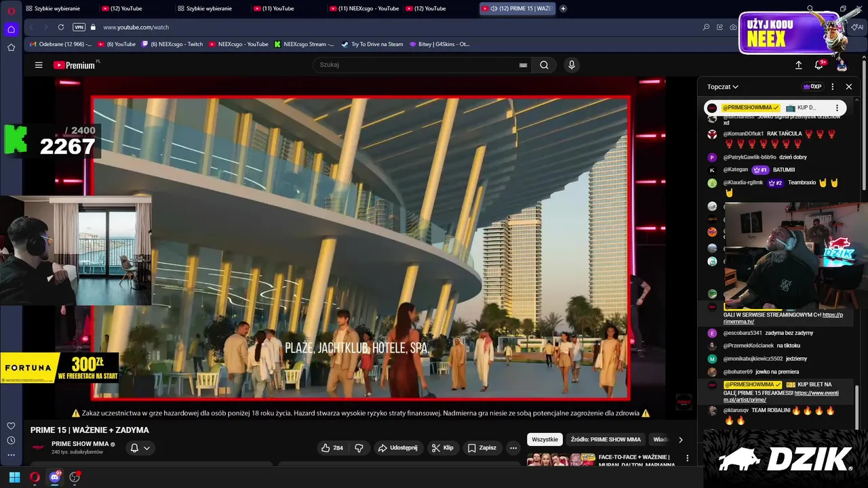Click the YouTube address bar URL

pos(136,27)
